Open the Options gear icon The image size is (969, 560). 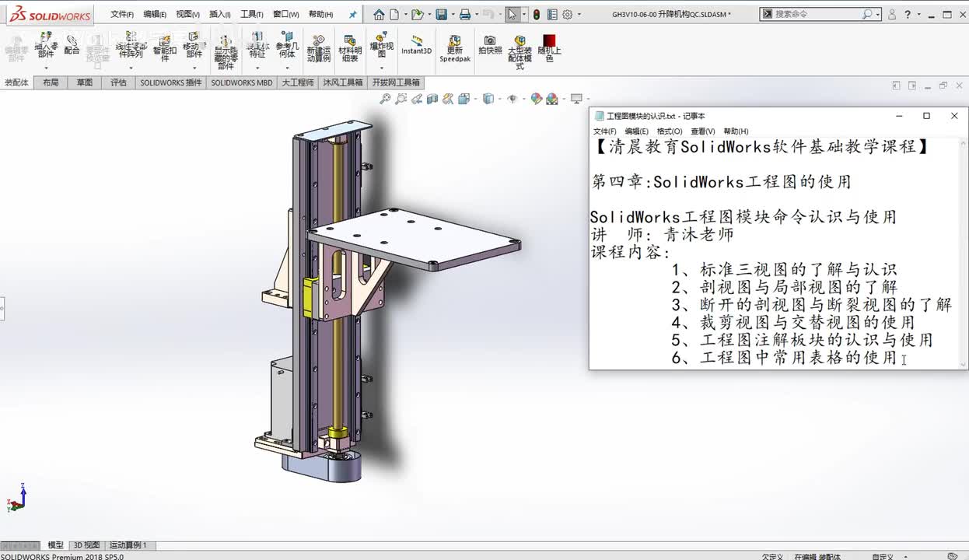click(x=568, y=14)
